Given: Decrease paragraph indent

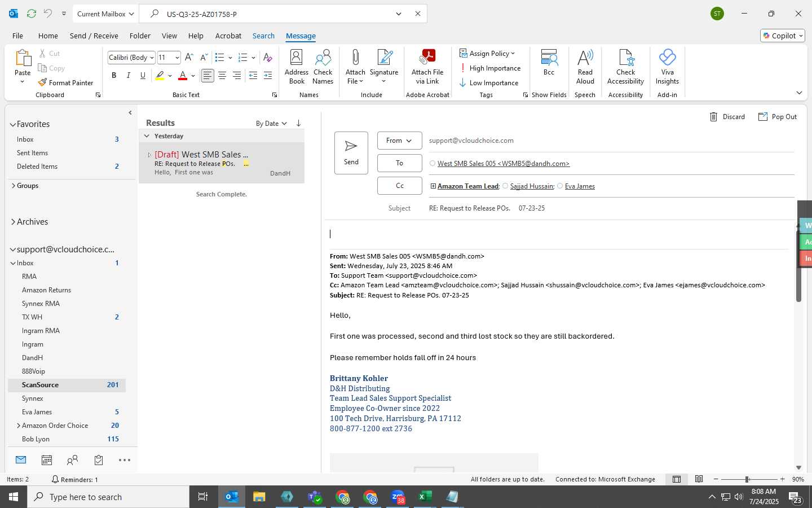Looking at the screenshot, I should pos(253,75).
